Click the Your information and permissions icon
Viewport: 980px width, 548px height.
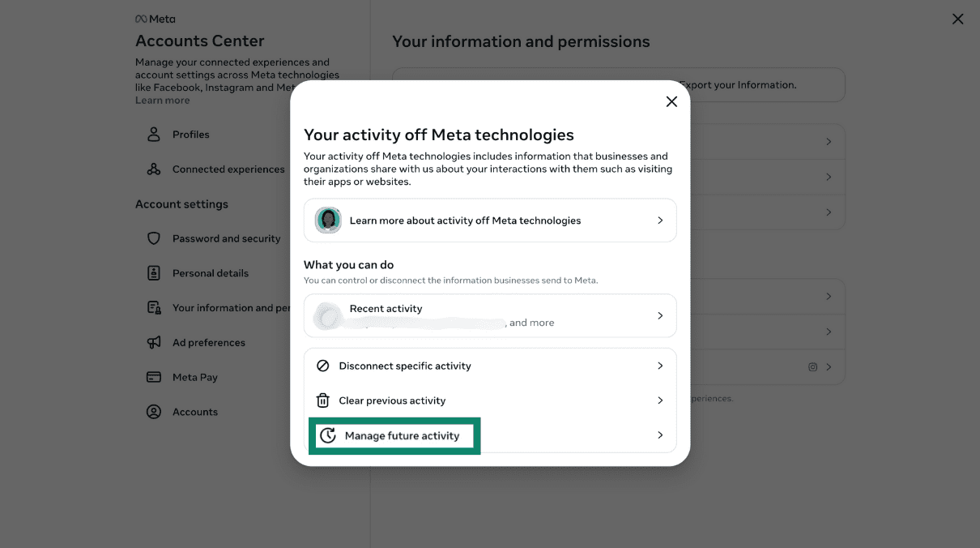click(154, 307)
